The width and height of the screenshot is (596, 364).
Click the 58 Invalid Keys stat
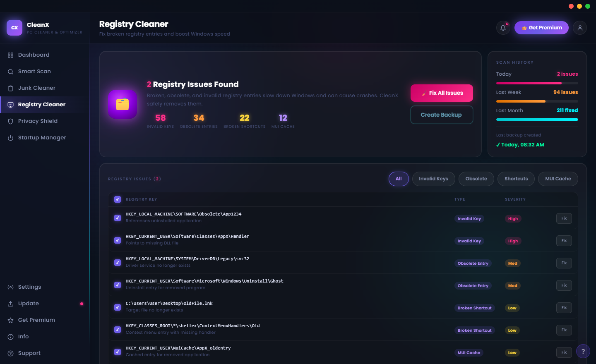160,121
